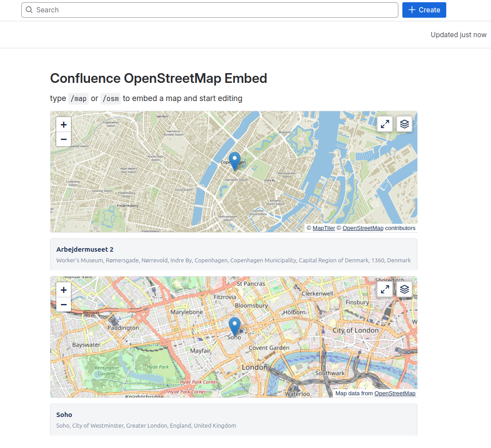Expand the OpenStreetMap contributors link on the first map
491x448 pixels.
point(363,228)
